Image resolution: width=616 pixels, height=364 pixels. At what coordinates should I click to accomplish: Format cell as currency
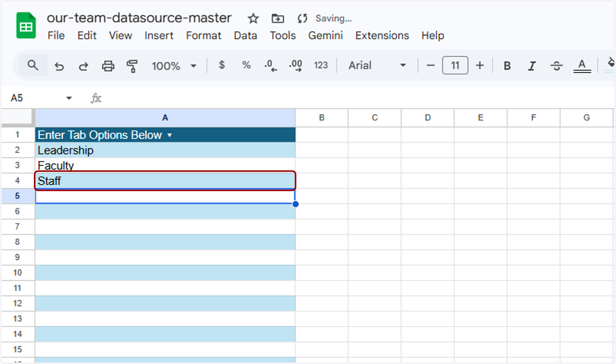coord(222,65)
